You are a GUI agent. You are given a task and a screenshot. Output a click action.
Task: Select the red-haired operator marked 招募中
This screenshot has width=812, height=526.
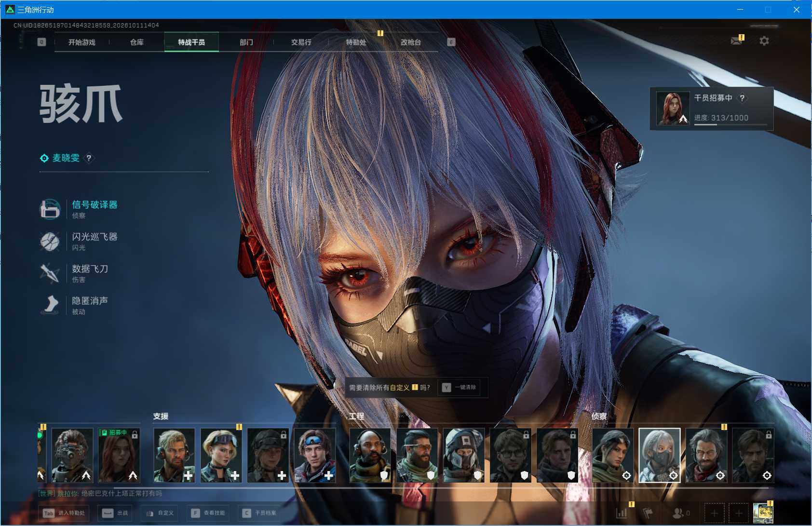pos(119,455)
